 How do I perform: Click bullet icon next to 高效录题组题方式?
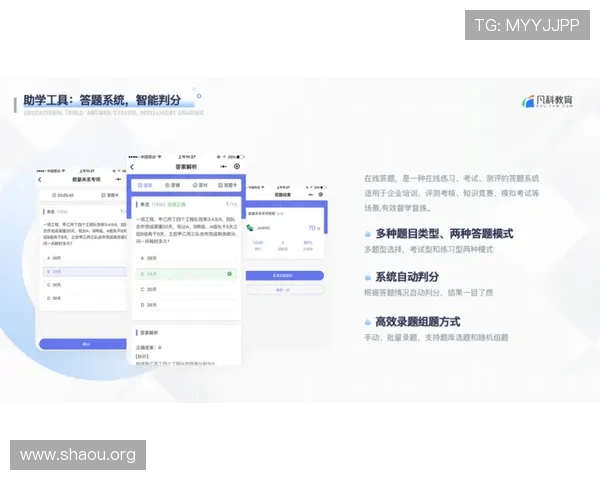[x=368, y=322]
